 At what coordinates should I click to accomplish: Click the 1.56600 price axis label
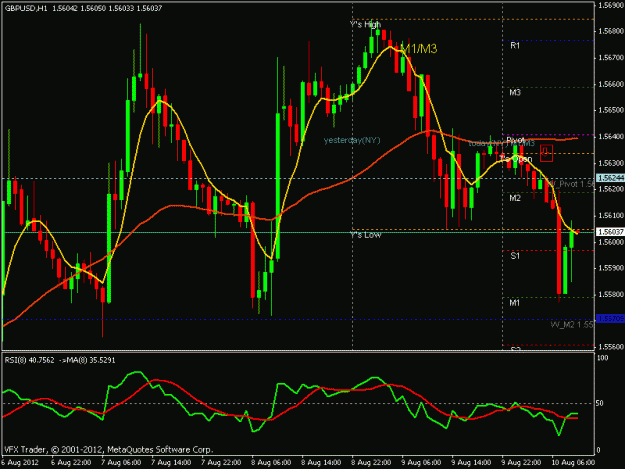point(611,84)
